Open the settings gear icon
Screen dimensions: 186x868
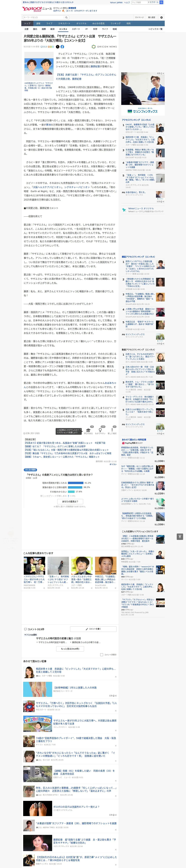tap(161, 18)
